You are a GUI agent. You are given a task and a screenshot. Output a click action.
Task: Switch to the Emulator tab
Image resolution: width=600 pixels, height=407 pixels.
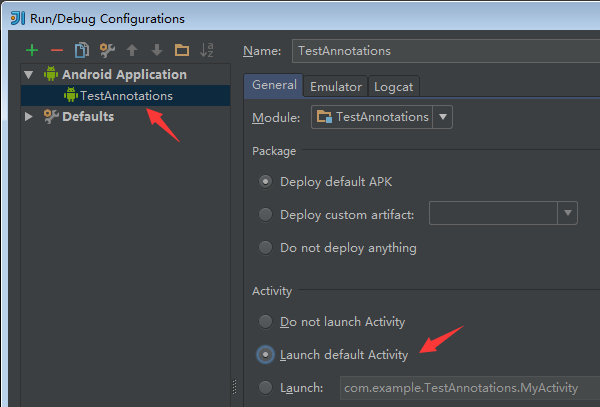[336, 86]
